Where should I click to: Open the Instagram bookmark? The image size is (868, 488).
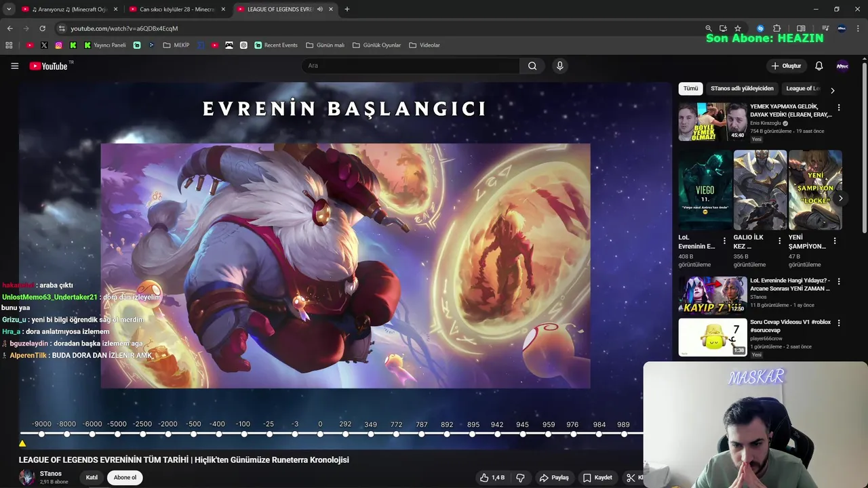[x=59, y=45]
